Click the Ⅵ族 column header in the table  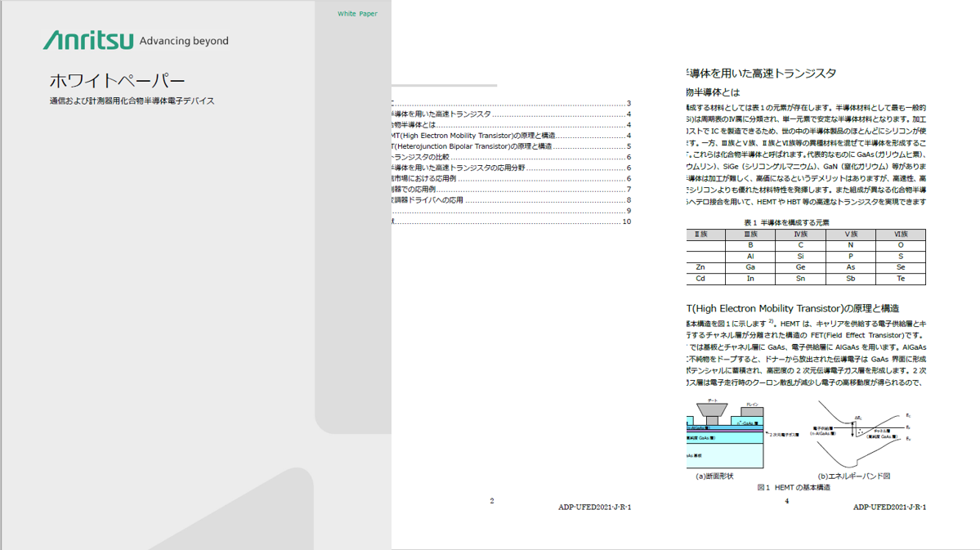point(901,235)
